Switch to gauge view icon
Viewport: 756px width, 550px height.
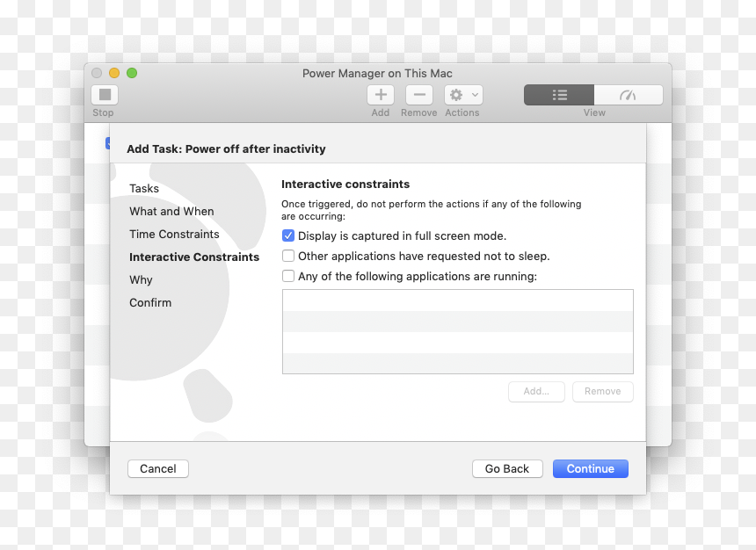(x=629, y=95)
